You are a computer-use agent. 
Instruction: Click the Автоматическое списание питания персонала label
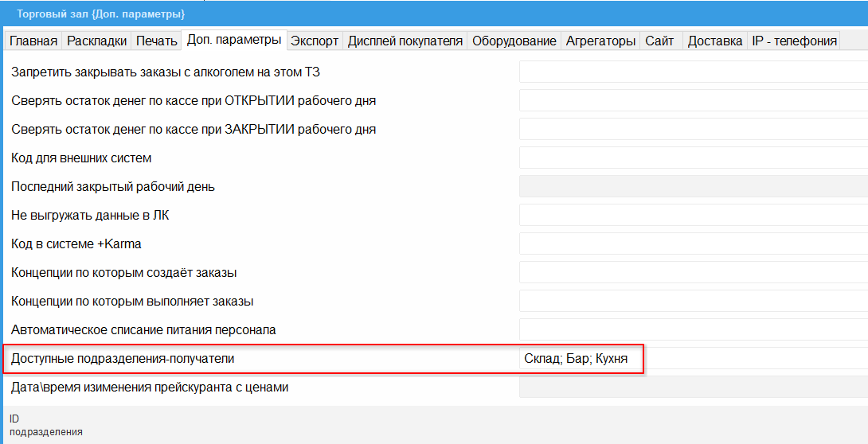[143, 330]
